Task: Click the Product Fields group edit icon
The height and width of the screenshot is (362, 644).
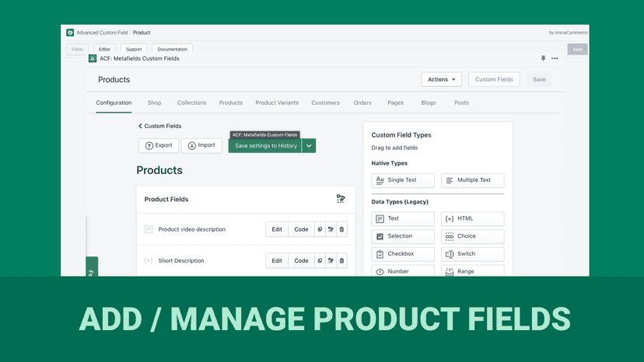Action: [341, 199]
